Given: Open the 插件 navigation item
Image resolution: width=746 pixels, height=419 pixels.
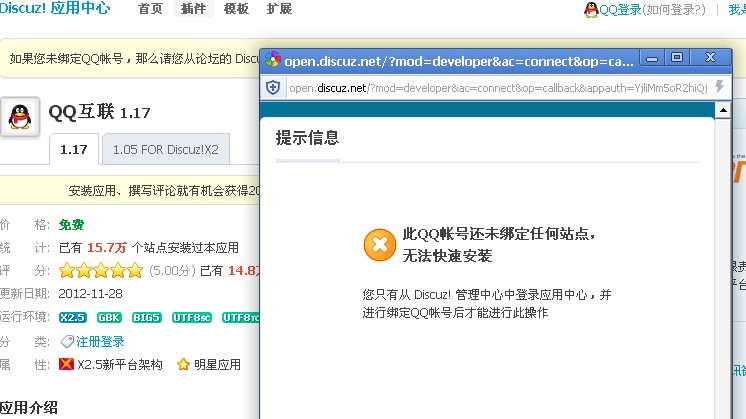Looking at the screenshot, I should 194,9.
